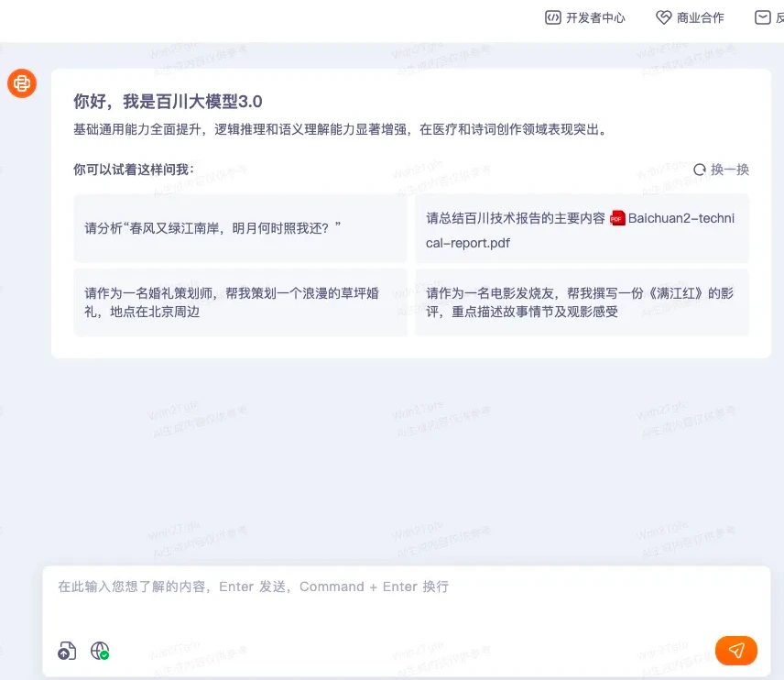Click the description starting 基础通用能力全面提升
The height and width of the screenshot is (680, 784).
pos(341,129)
